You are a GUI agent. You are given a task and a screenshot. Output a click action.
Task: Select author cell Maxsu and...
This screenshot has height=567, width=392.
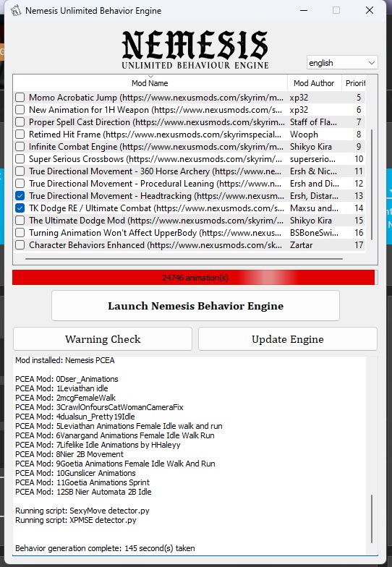(x=314, y=208)
